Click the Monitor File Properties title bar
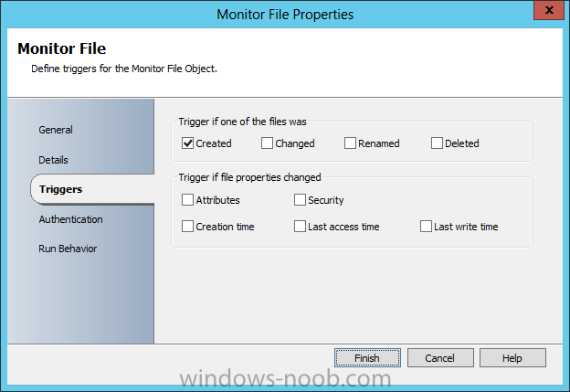 click(285, 15)
